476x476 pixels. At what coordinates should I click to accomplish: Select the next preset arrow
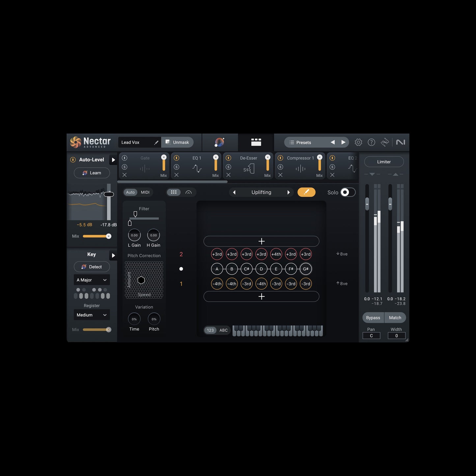pos(343,142)
